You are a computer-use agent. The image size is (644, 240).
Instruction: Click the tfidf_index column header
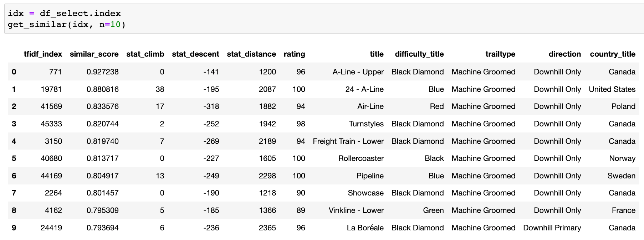coord(43,54)
